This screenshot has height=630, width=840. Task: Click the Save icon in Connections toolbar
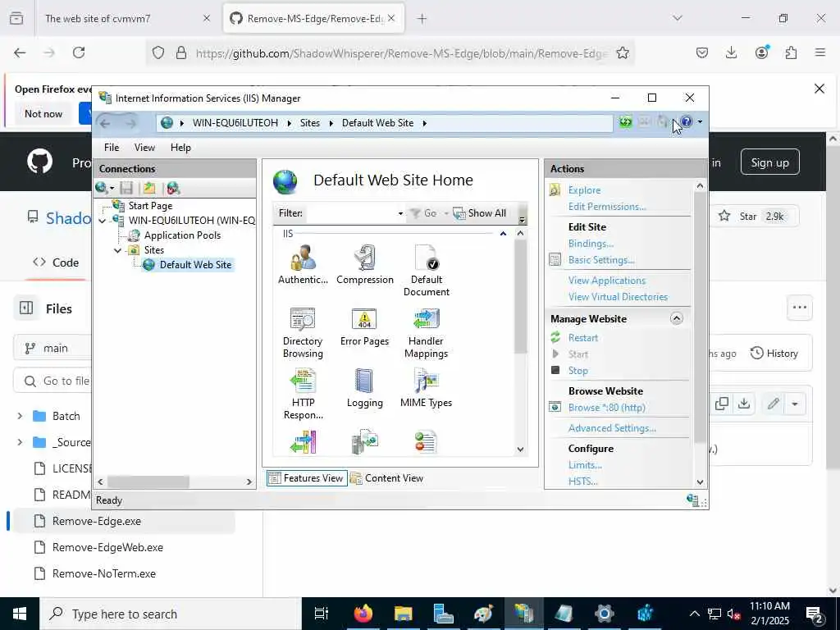point(126,188)
